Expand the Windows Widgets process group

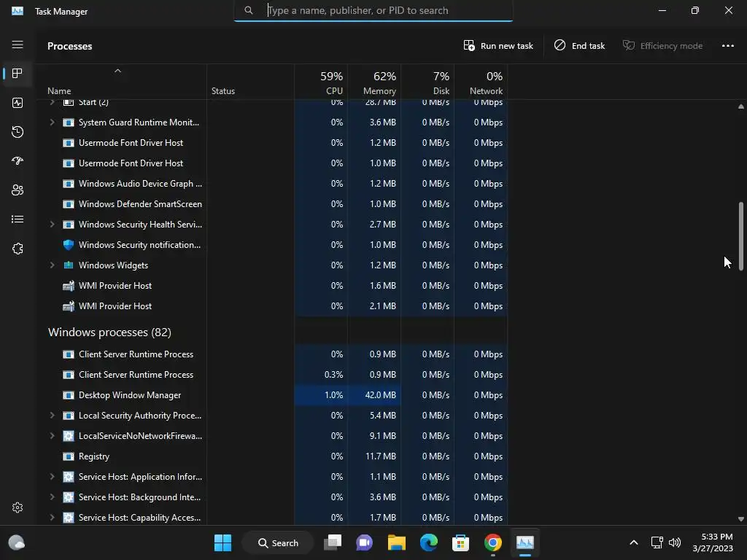tap(52, 265)
